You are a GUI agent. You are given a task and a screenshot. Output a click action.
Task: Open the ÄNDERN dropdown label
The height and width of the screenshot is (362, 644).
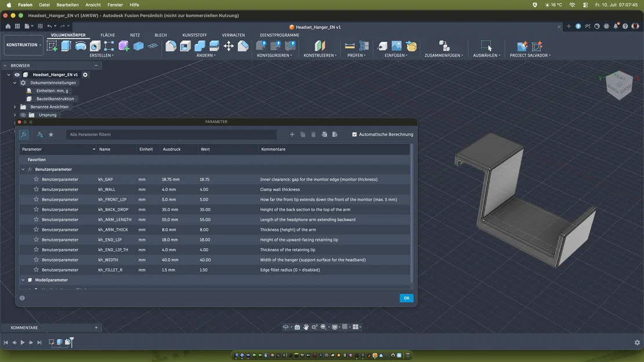coord(206,56)
